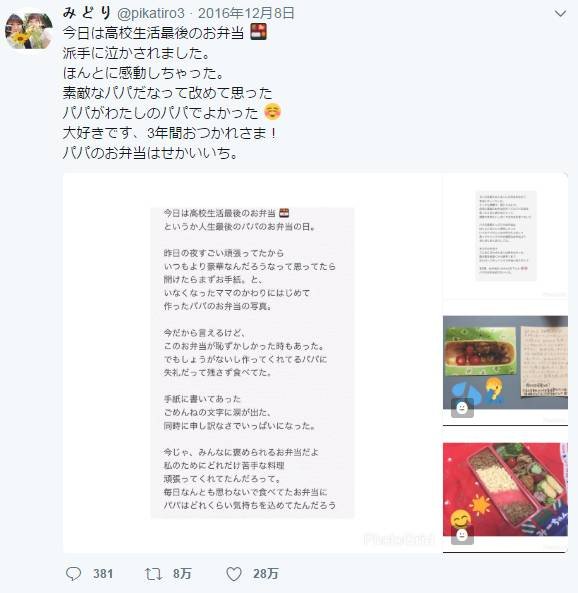The width and height of the screenshot is (578, 593).
Task: Open the tweet options chevron menu
Action: [560, 14]
